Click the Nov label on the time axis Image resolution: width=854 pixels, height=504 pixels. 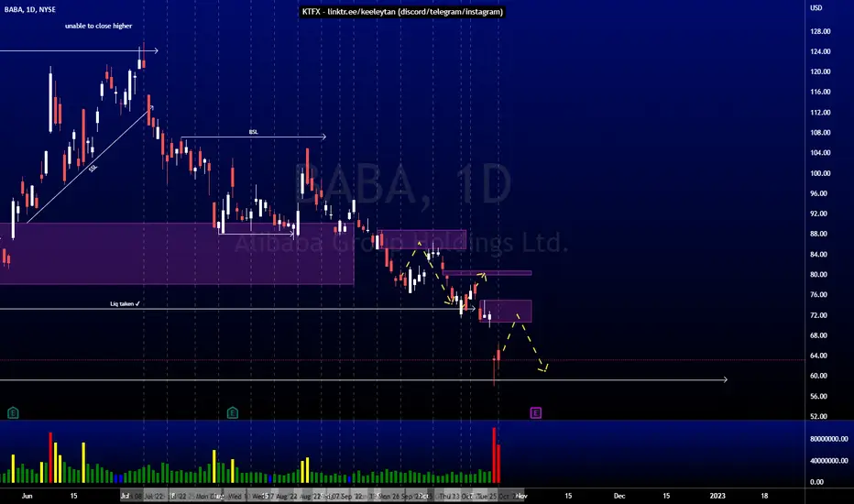(x=521, y=496)
